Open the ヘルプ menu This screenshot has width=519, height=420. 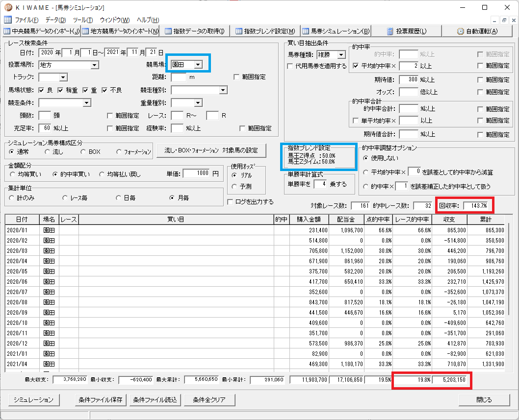point(148,20)
